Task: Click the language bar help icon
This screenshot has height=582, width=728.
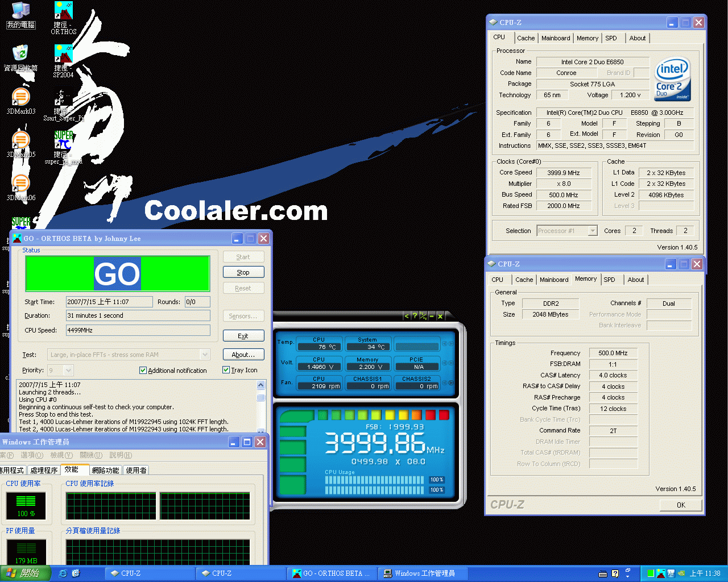Action: (x=615, y=573)
